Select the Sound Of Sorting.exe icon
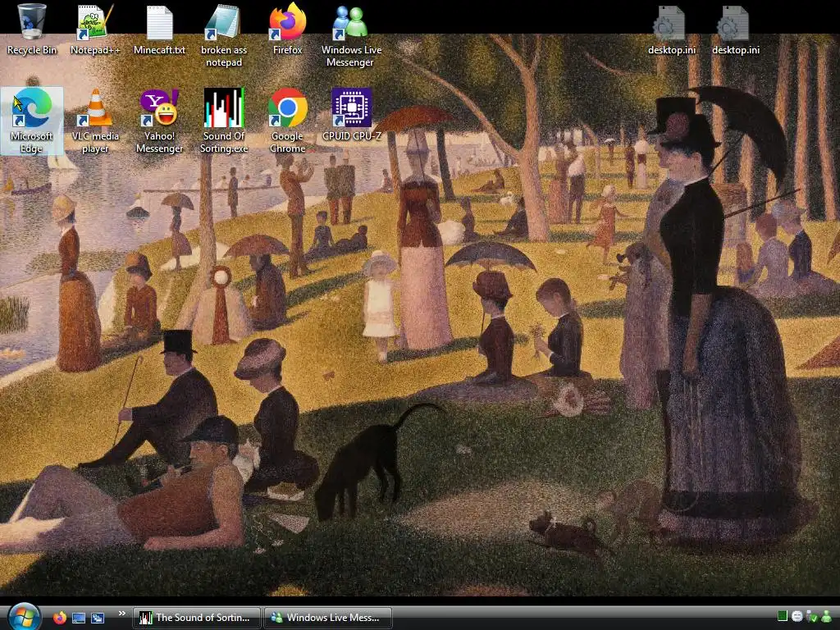 tap(224, 121)
